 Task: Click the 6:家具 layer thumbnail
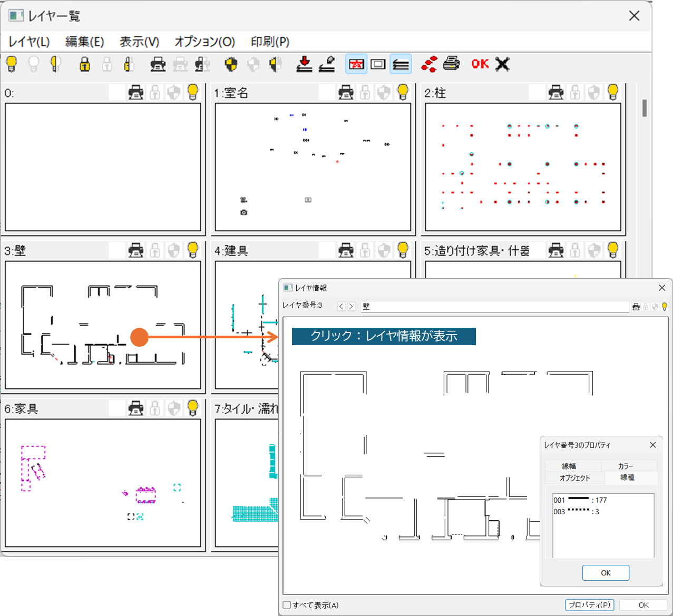pos(103,483)
